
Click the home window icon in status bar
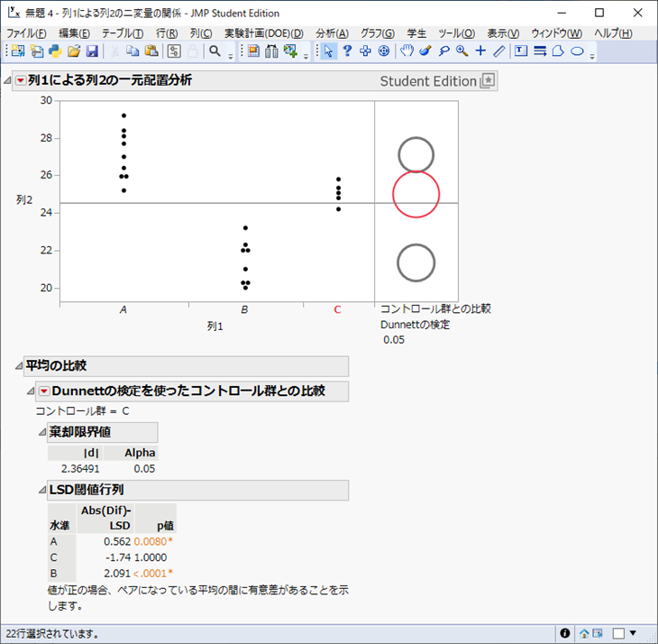pyautogui.click(x=585, y=633)
